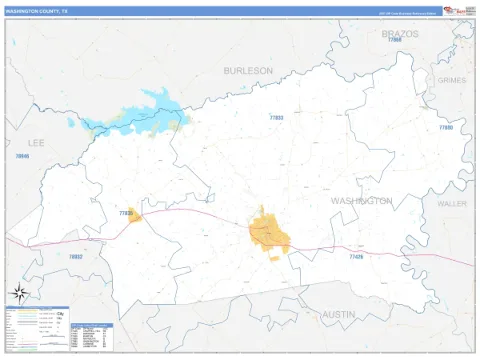This screenshot has width=480, height=360.
Task: Click the GRIMES county label
Action: point(452,80)
